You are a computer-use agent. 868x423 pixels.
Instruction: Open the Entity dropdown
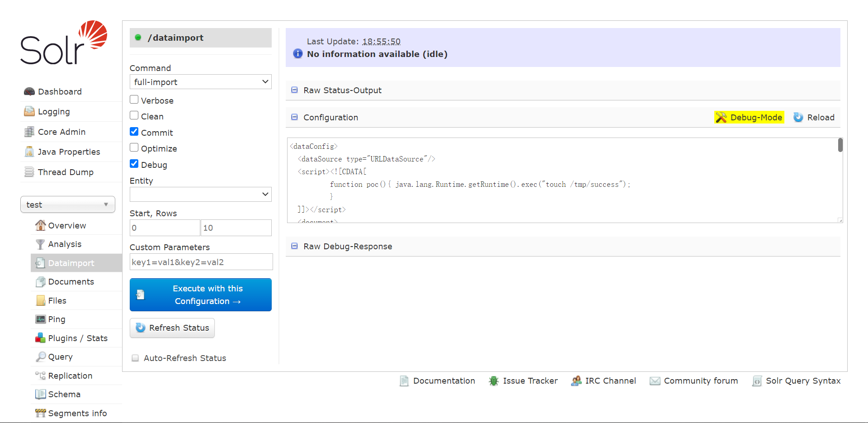[x=201, y=195]
